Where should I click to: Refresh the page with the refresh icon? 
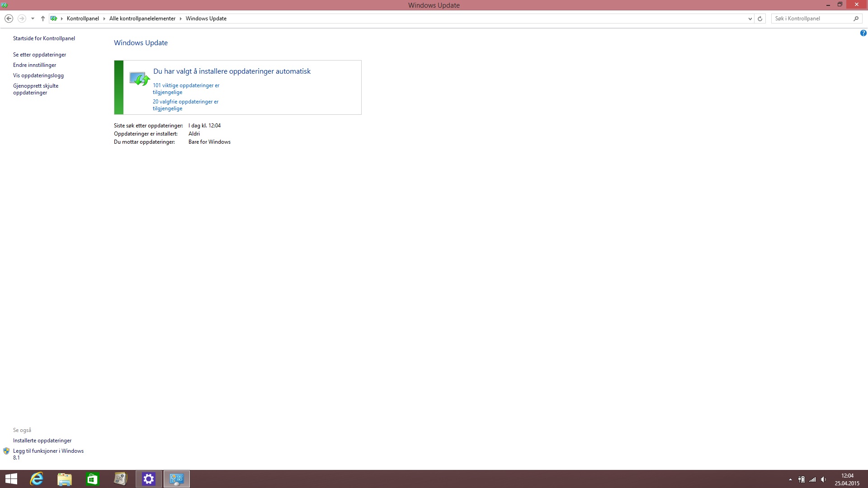pos(760,19)
